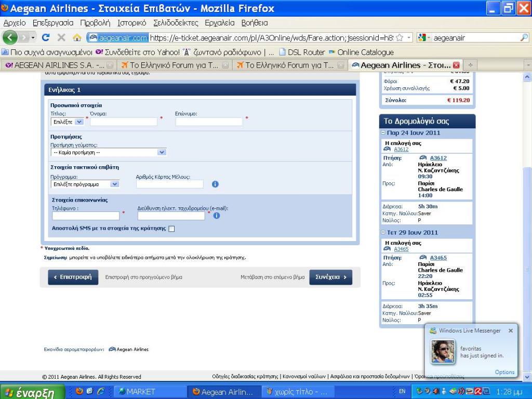Launch Internet Explorer from quick launch
The height and width of the screenshot is (399, 532).
101,391
